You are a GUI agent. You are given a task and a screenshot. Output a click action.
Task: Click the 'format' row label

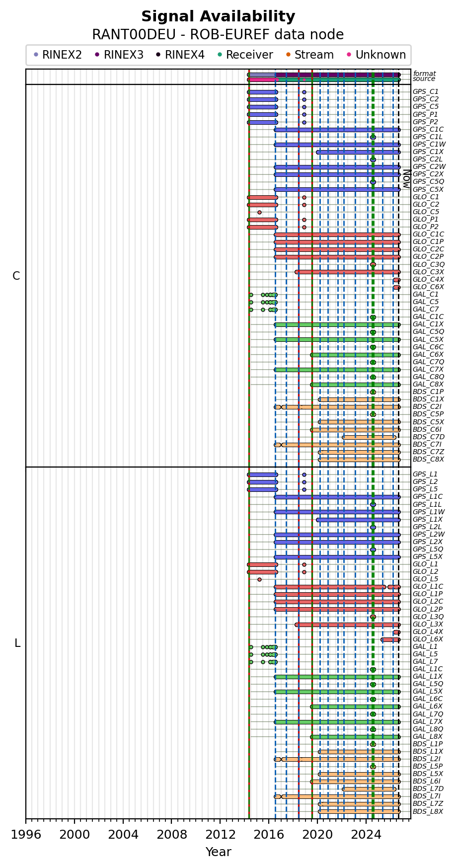pyautogui.click(x=424, y=74)
